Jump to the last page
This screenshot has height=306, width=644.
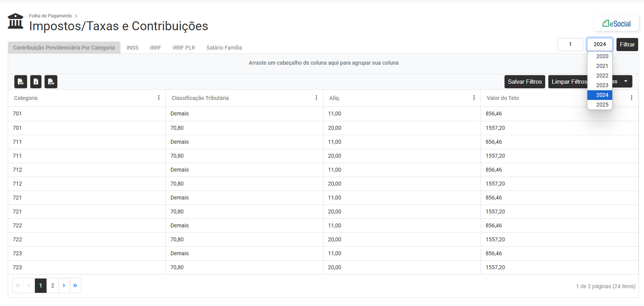click(x=75, y=285)
